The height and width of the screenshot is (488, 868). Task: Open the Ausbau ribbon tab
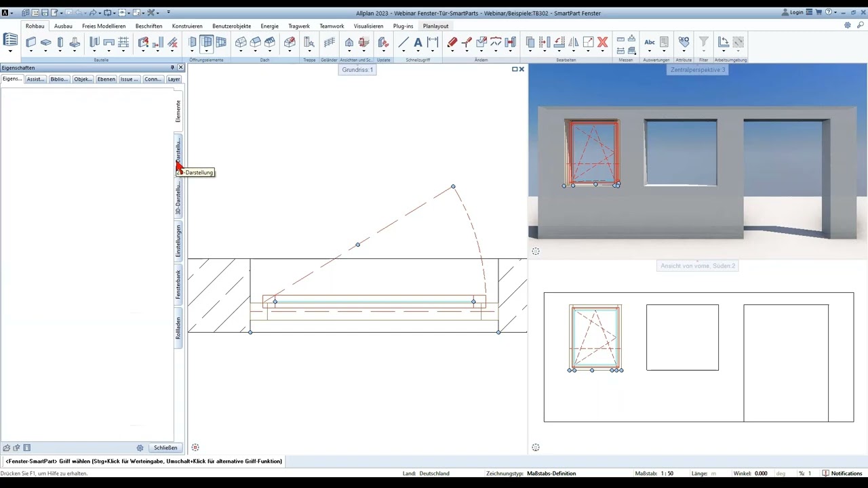tap(63, 26)
